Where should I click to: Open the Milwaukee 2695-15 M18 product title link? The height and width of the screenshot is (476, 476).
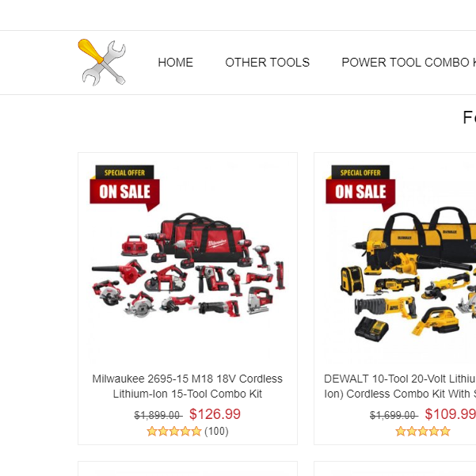coord(187,387)
